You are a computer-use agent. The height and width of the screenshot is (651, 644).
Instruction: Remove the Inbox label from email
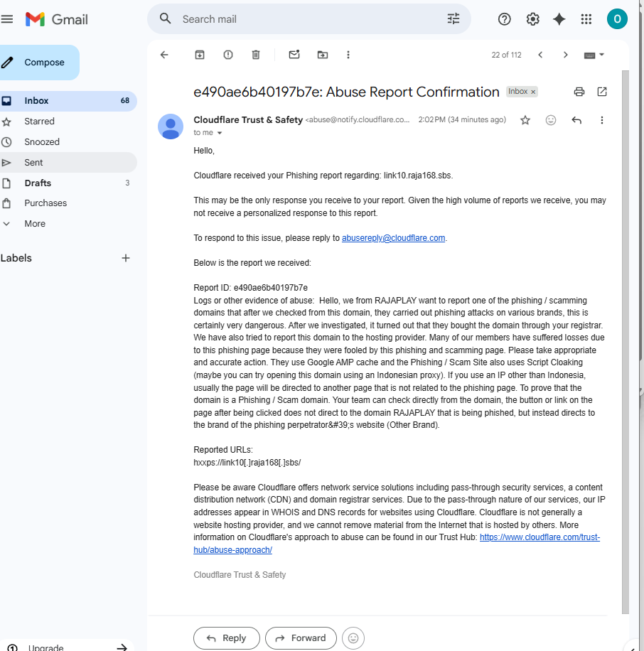pyautogui.click(x=533, y=92)
